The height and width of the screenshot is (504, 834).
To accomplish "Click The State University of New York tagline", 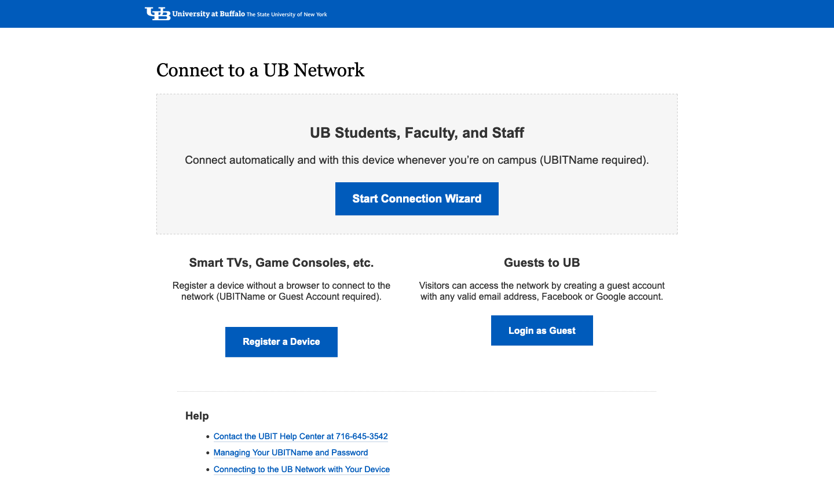I will point(287,14).
